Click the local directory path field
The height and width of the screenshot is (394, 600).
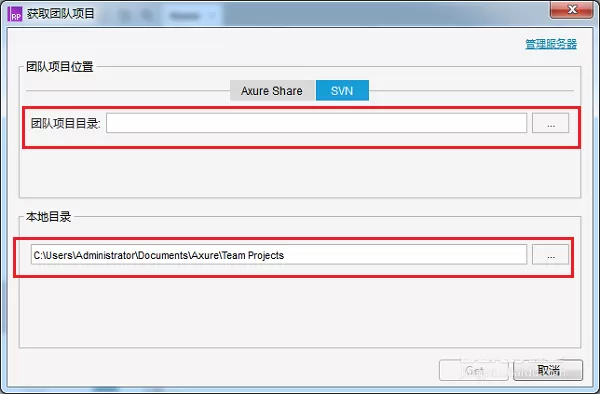279,255
